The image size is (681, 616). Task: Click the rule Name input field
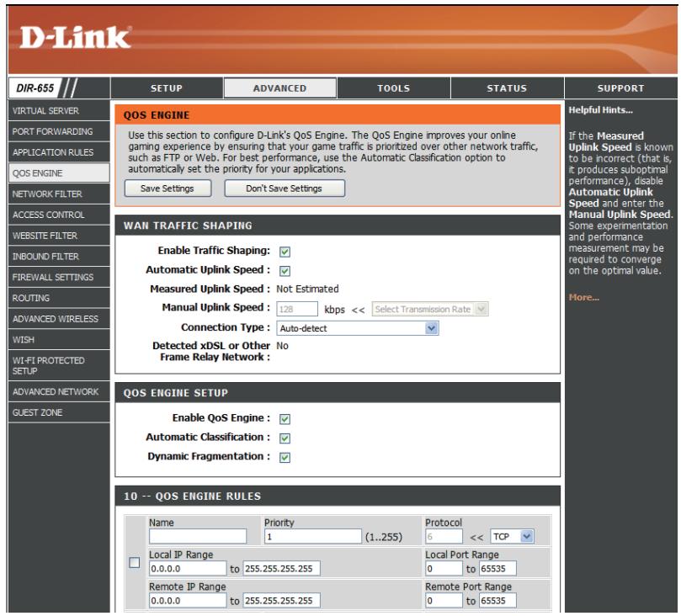click(x=198, y=537)
